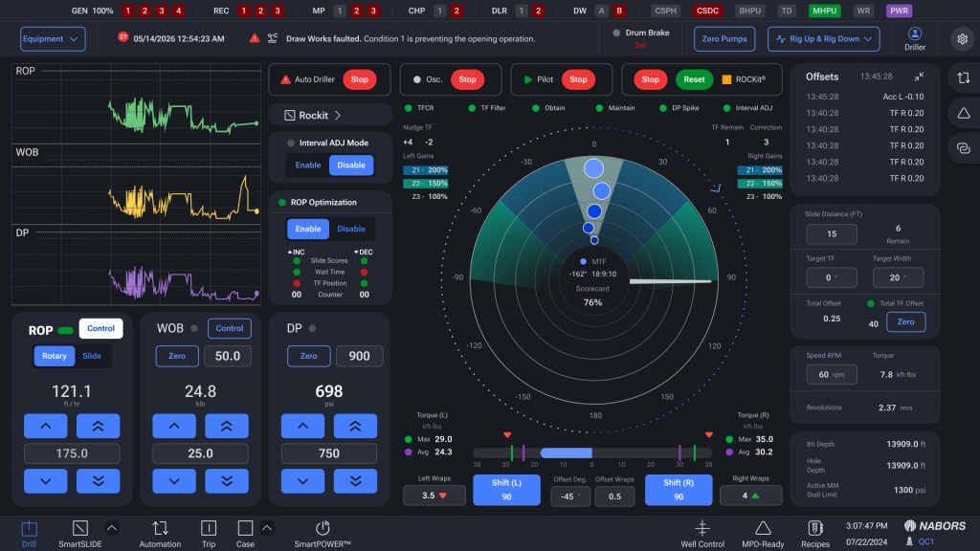Decrease WOB setpoint double down arrow

(x=227, y=481)
